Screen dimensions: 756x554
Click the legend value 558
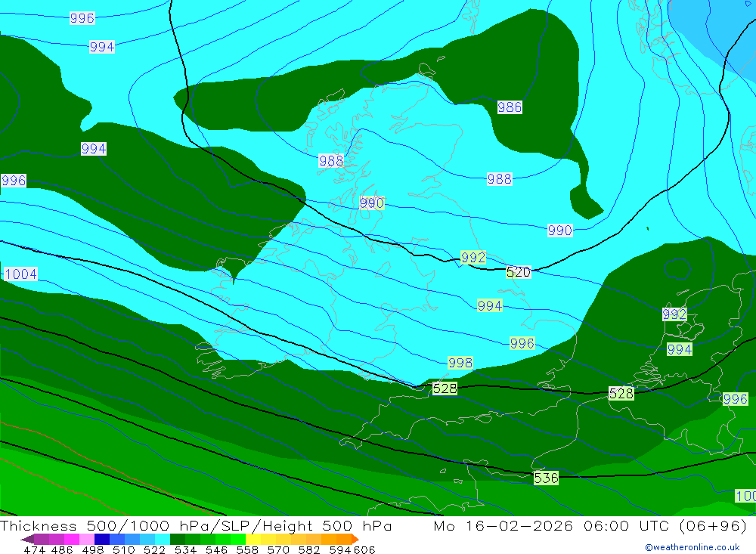click(x=247, y=549)
